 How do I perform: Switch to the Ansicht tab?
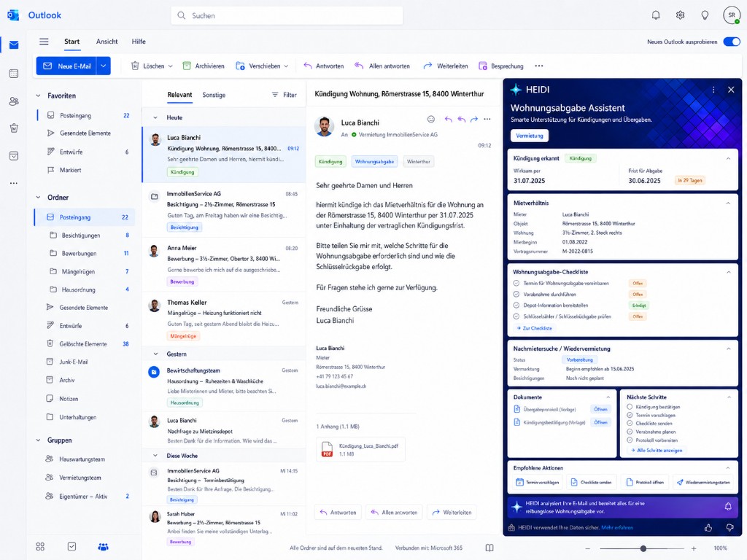(x=107, y=42)
